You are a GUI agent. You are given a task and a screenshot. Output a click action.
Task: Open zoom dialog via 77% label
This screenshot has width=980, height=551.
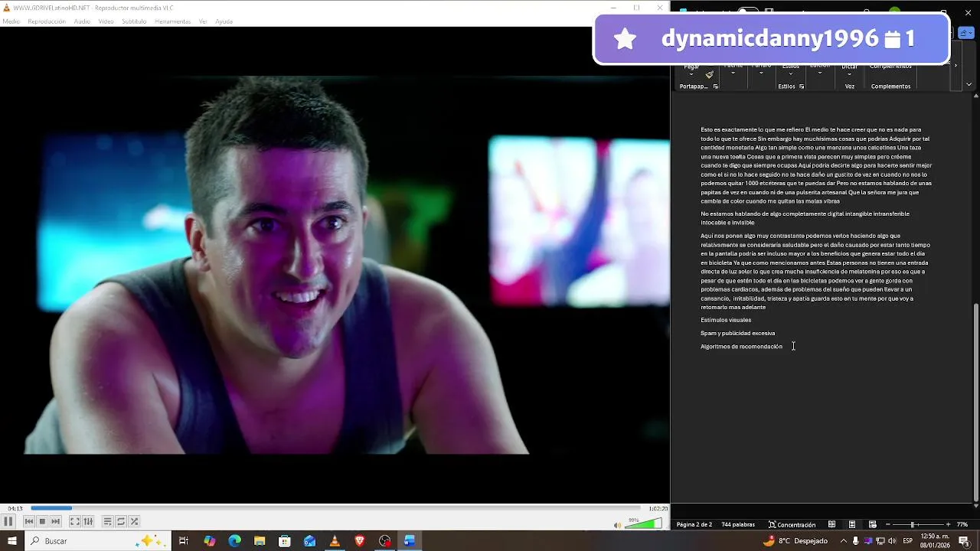pyautogui.click(x=962, y=524)
